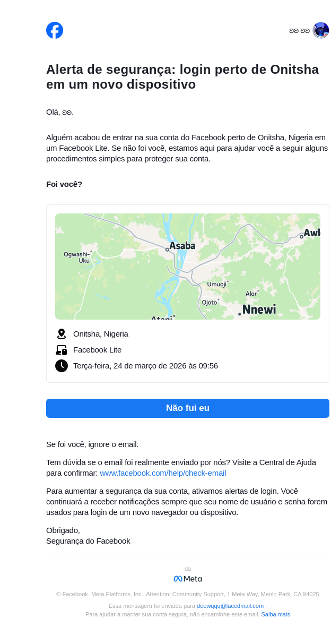Image resolution: width=331 pixels, height=644 pixels.
Task: Click the "Facebook Lite" device text
Action: tap(97, 350)
